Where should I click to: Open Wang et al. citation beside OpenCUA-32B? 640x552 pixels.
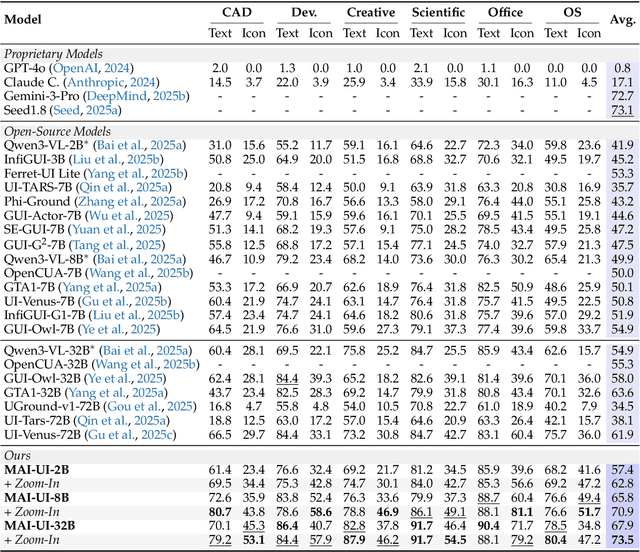point(145,364)
